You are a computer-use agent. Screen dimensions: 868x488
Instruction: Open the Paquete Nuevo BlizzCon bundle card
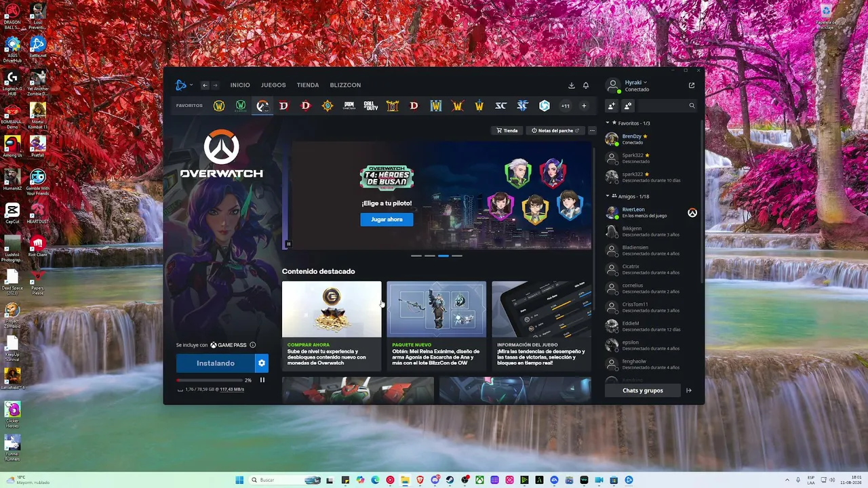[436, 326]
